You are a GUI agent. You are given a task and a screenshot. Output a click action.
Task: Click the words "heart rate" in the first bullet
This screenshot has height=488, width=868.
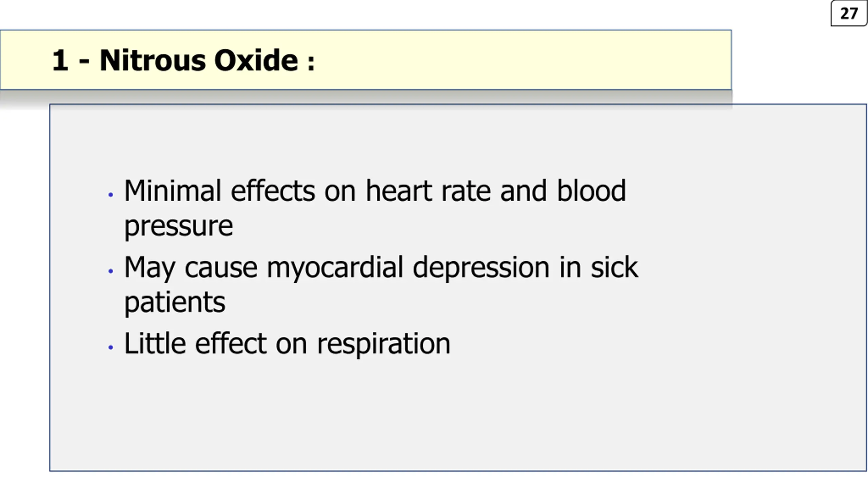pyautogui.click(x=428, y=191)
